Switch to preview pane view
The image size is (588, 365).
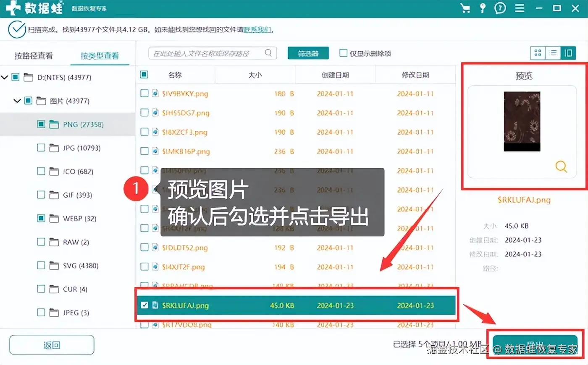(x=568, y=53)
